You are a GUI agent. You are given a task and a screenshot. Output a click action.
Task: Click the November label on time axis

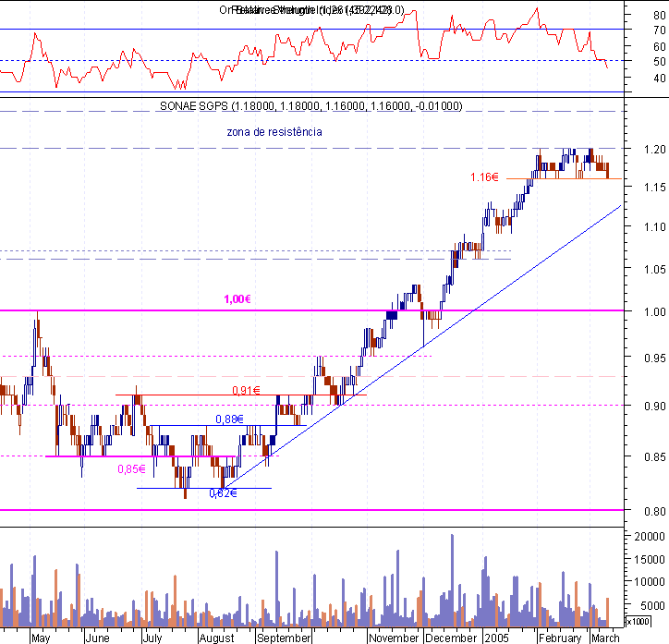click(x=394, y=638)
